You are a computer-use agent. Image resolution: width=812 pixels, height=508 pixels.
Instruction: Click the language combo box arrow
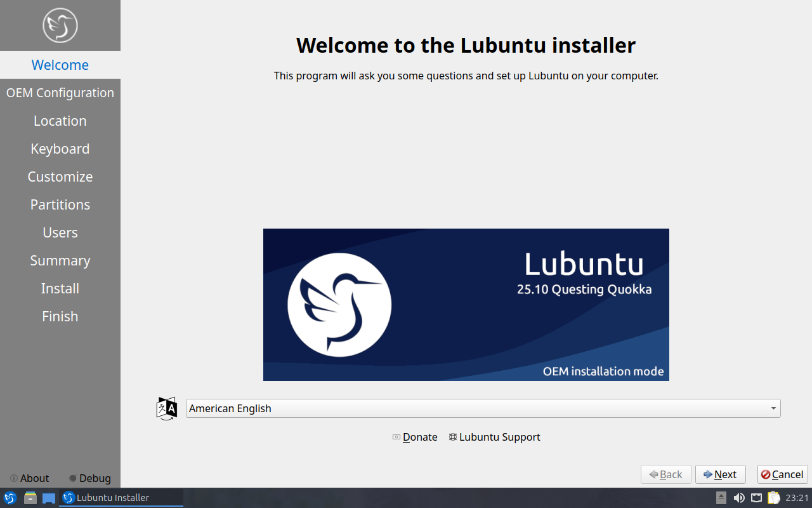(773, 408)
